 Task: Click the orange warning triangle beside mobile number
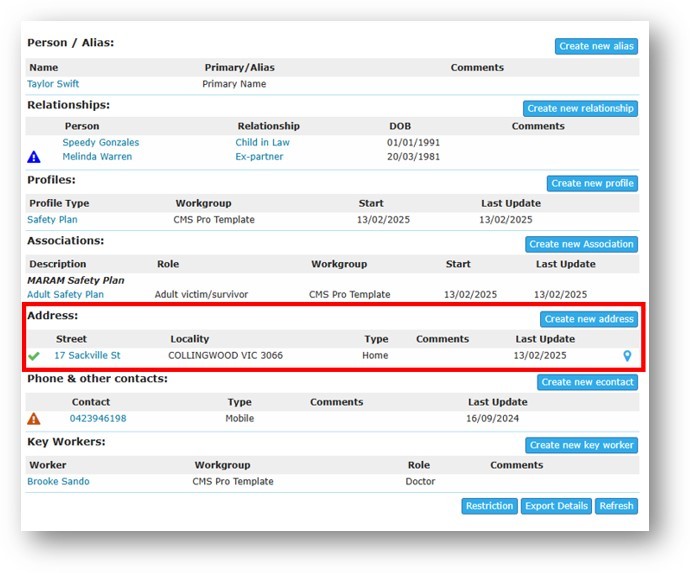(x=34, y=419)
